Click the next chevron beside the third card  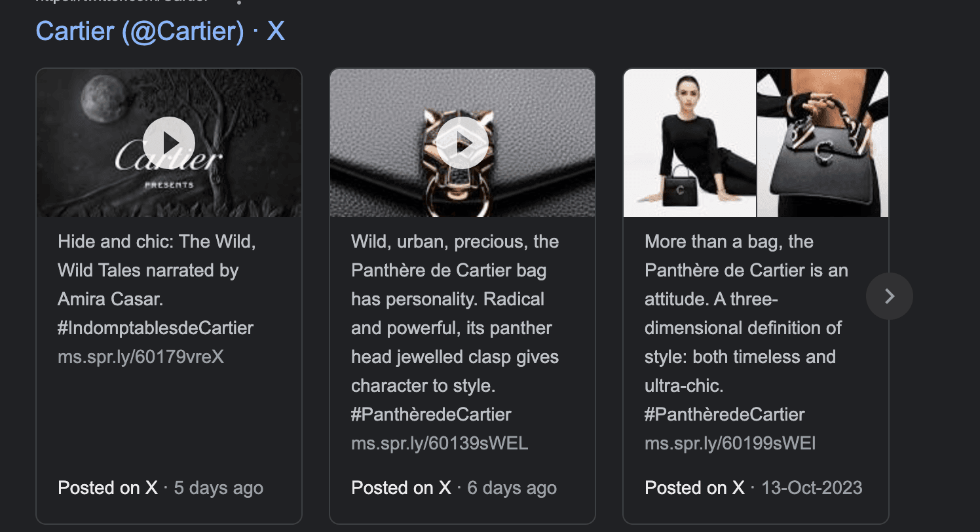pyautogui.click(x=889, y=296)
